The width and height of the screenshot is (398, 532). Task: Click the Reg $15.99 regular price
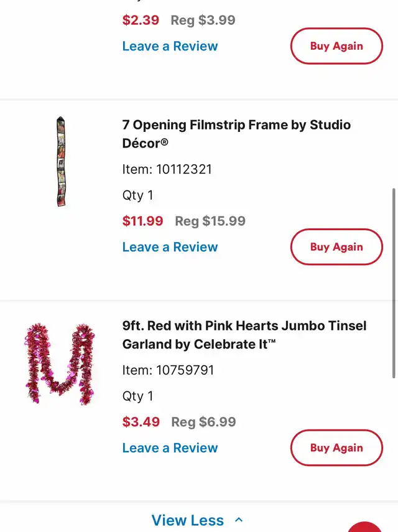point(210,221)
